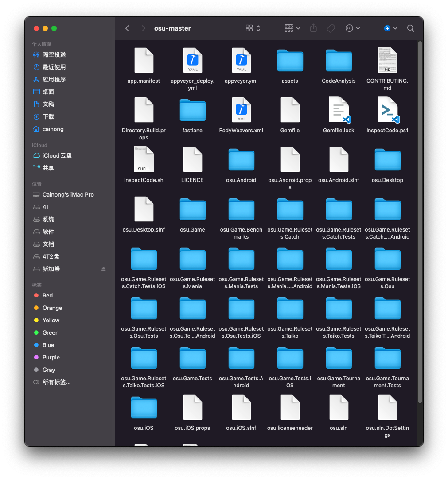Viewport: 448px width, 479px height.
Task: Open Finder search with the magnifier
Action: [x=411, y=28]
